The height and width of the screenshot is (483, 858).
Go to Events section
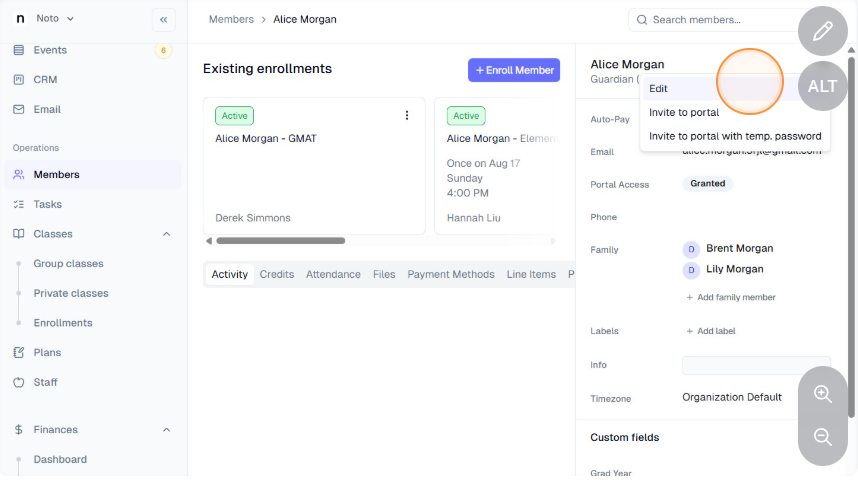click(50, 50)
